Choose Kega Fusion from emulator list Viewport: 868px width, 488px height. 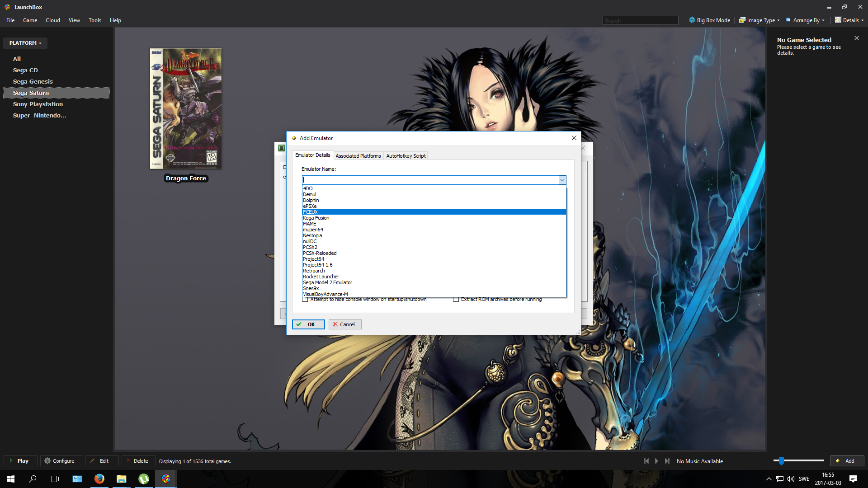coord(434,218)
